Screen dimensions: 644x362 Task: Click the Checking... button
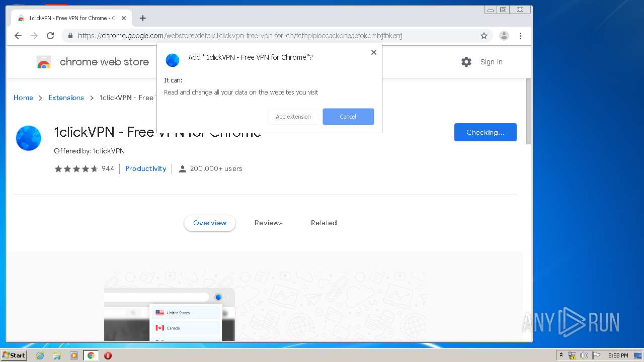486,132
